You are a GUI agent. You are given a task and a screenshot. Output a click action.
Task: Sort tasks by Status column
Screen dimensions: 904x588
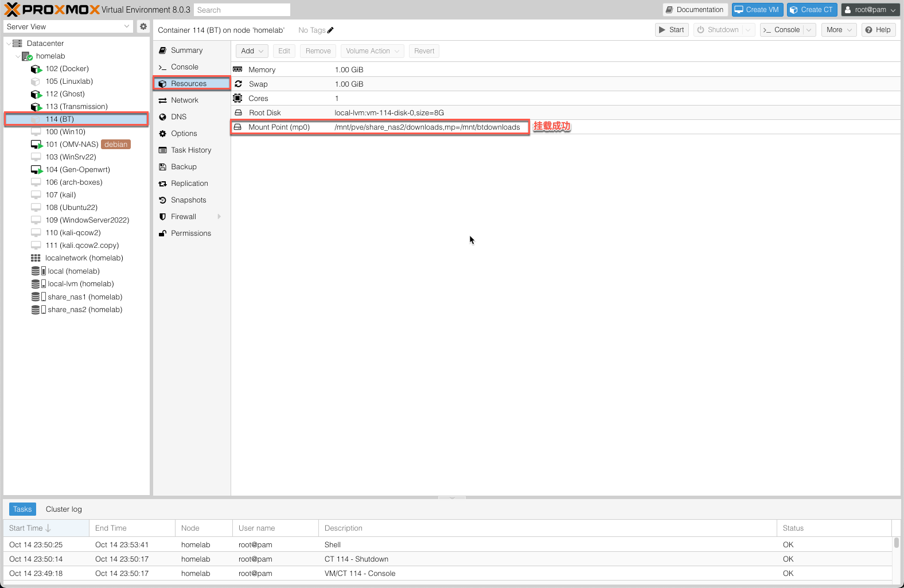tap(834, 528)
